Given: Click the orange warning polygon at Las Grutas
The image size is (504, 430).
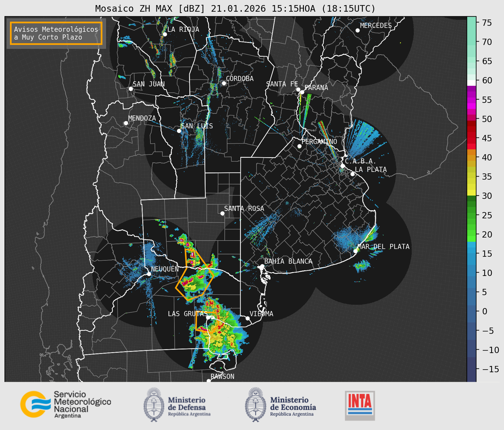Looking at the screenshot, I should 207,322.
